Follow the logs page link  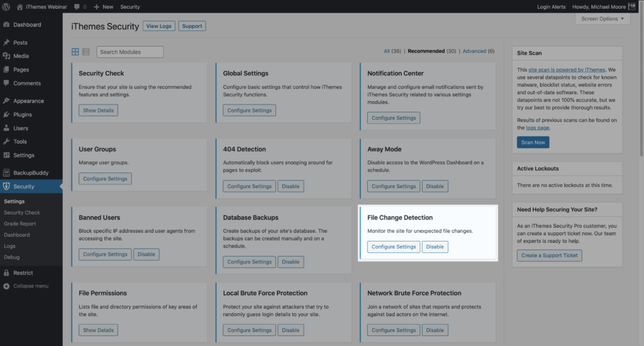[x=537, y=128]
